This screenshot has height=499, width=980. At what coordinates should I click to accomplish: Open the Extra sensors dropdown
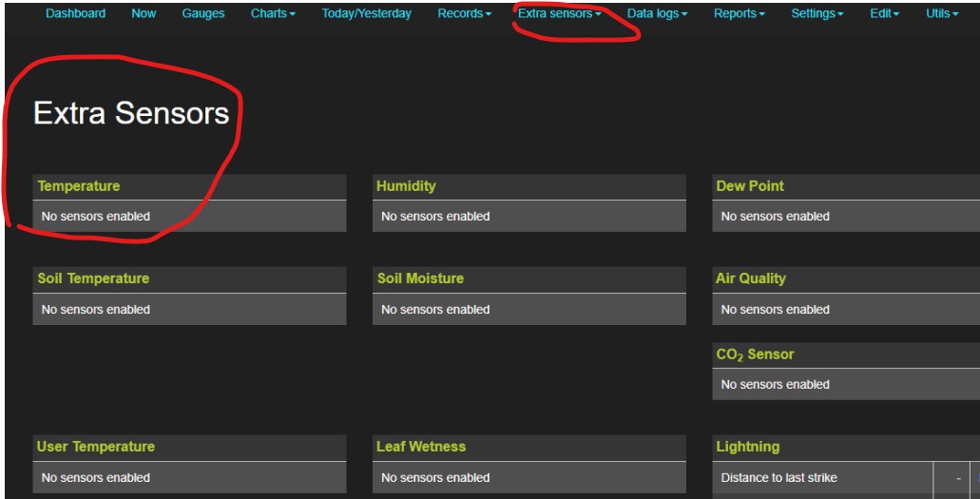coord(559,14)
